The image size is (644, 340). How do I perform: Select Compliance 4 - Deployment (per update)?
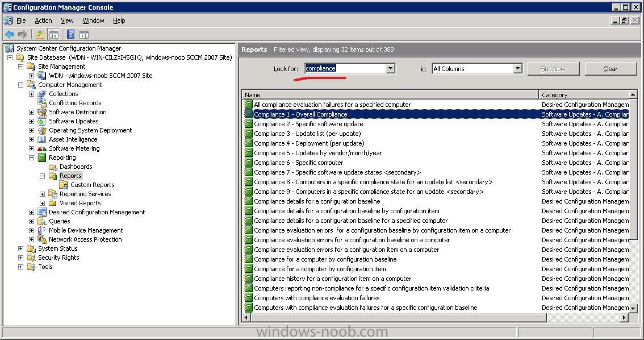pyautogui.click(x=310, y=143)
